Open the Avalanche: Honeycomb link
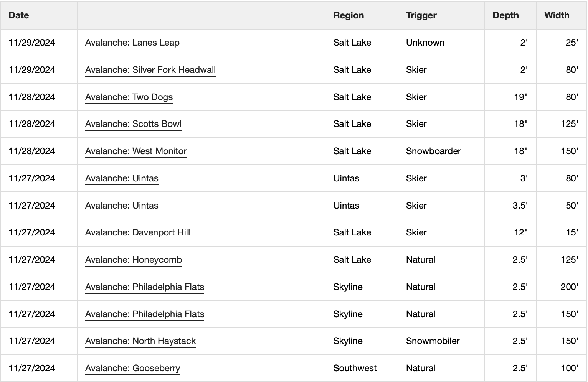Screen dimensions: 588x382 [134, 260]
